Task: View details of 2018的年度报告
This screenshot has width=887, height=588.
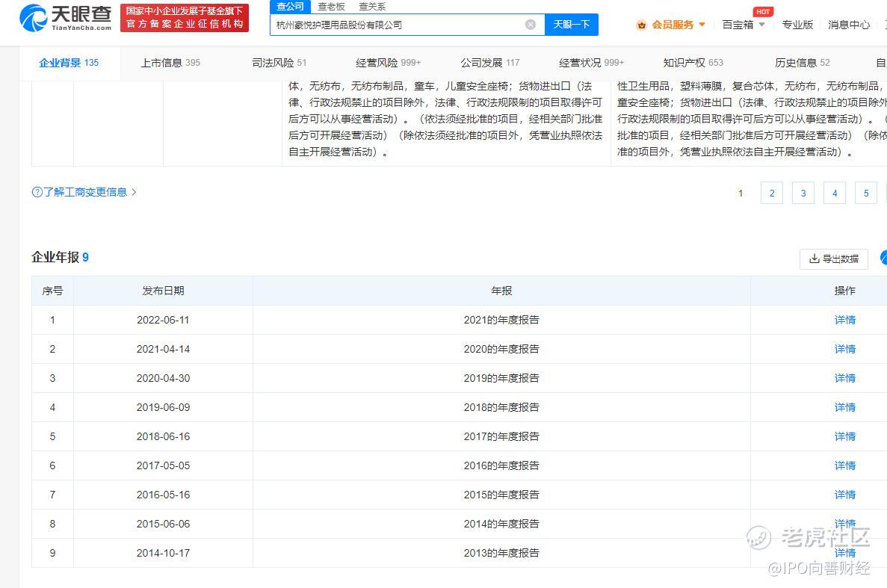Action: click(844, 407)
